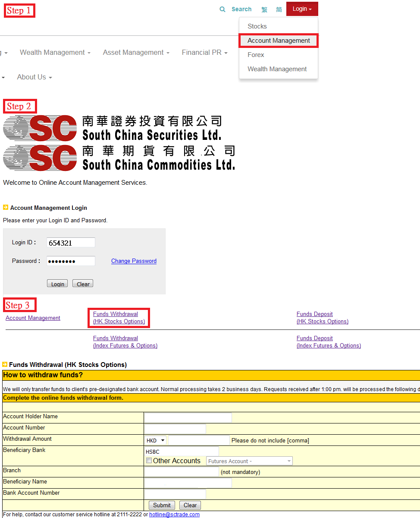420x518 pixels.
Task: Open Change Password link
Action: (134, 261)
